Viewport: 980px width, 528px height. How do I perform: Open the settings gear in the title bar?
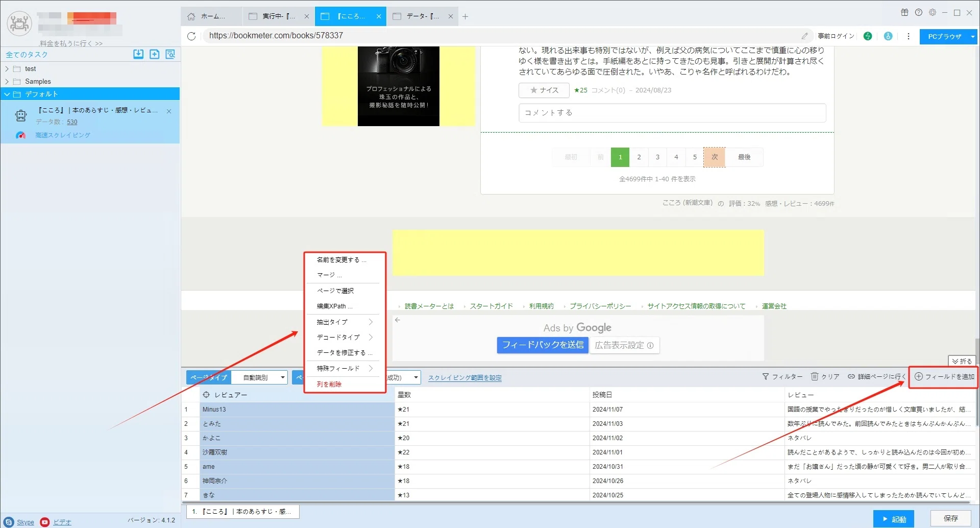[932, 13]
